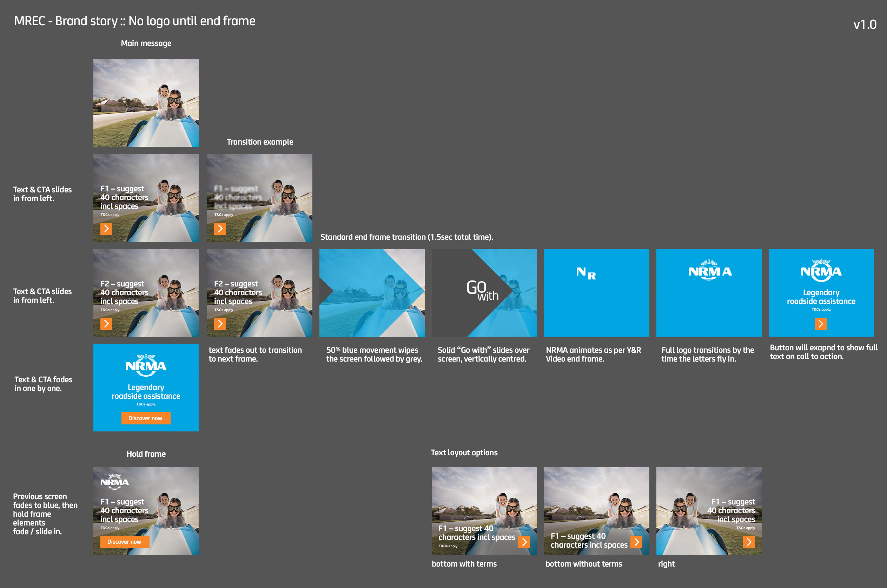Screen dimensions: 887x588
Task: Click caption 'NRMA animates as per Y&R Video end frame.'
Action: click(594, 354)
